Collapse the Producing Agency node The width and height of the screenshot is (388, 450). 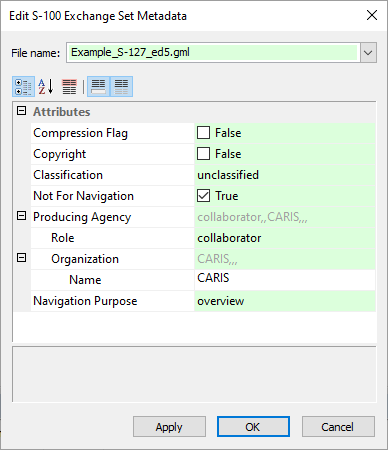tap(22, 216)
